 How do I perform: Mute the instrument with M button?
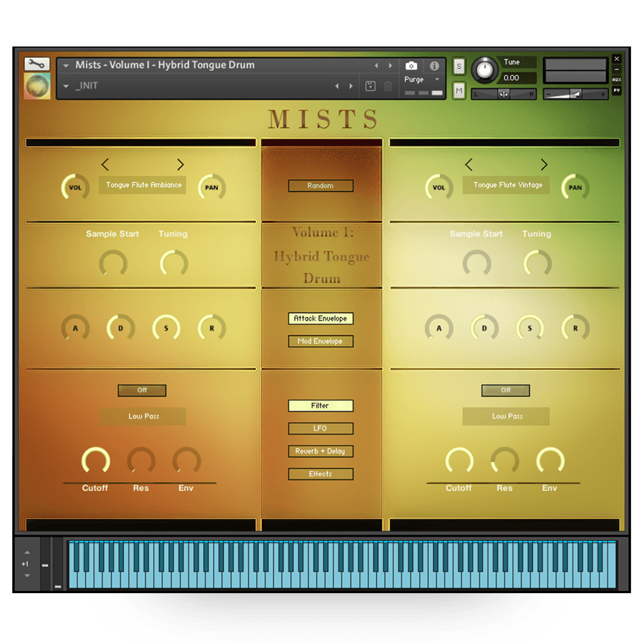(459, 90)
